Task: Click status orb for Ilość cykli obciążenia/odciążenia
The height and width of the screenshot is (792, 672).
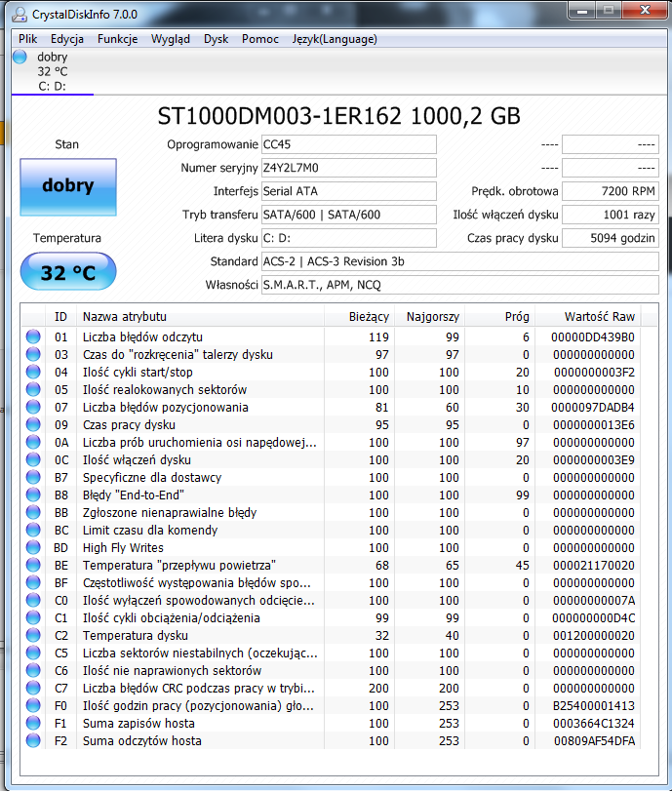Action: [33, 617]
